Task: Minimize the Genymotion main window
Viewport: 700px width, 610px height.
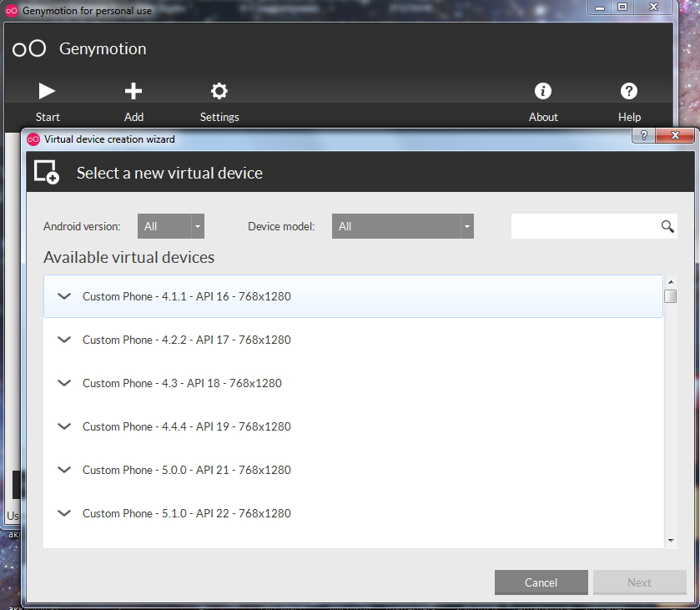Action: (600, 8)
